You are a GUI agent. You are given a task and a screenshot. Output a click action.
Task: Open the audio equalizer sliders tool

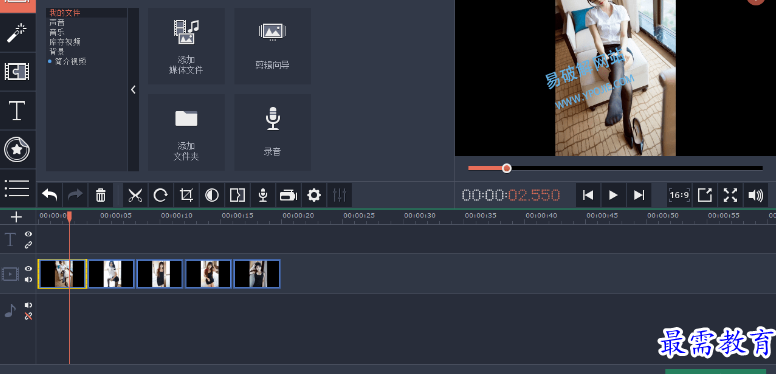pos(340,195)
